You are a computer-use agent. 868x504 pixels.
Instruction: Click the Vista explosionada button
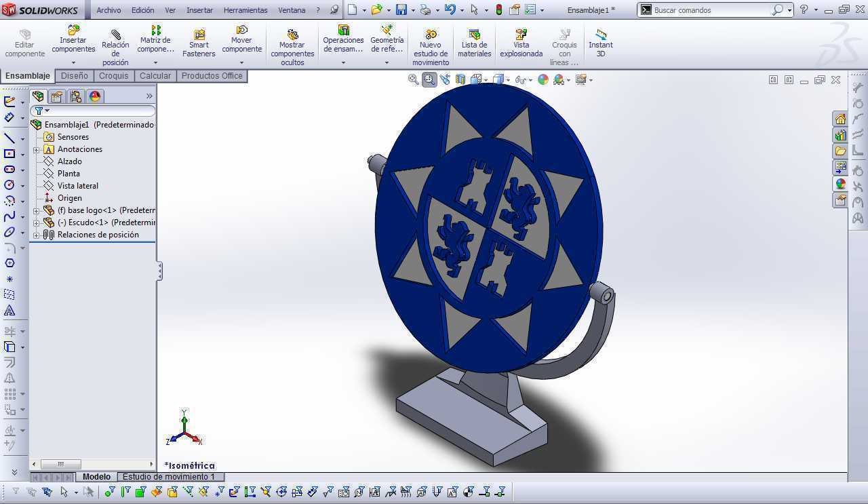521,43
